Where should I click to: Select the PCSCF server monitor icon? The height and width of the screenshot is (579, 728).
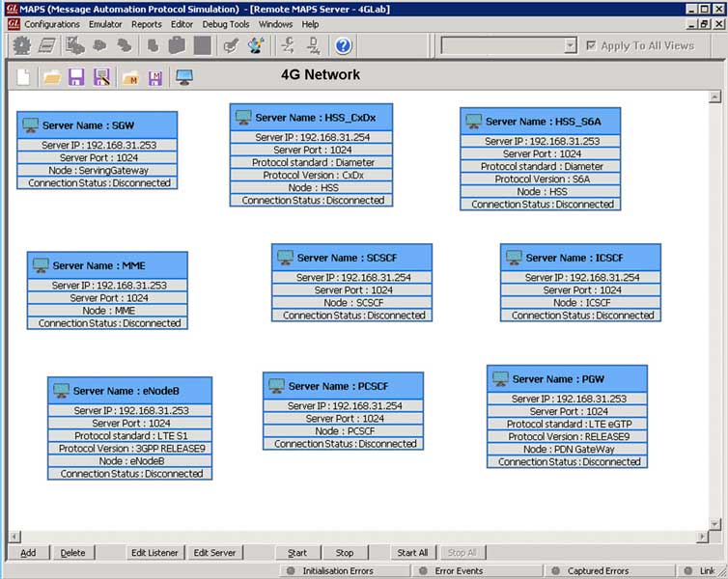click(276, 386)
